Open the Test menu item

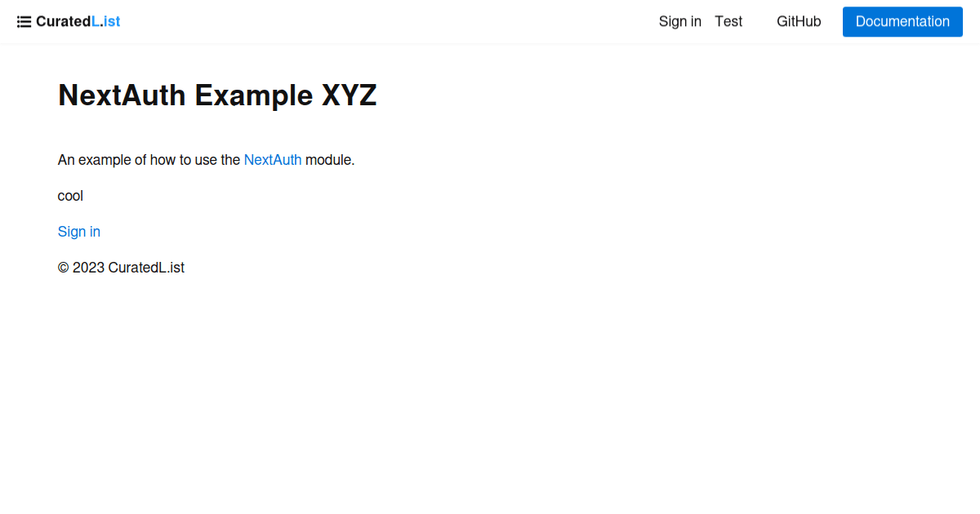(x=728, y=21)
